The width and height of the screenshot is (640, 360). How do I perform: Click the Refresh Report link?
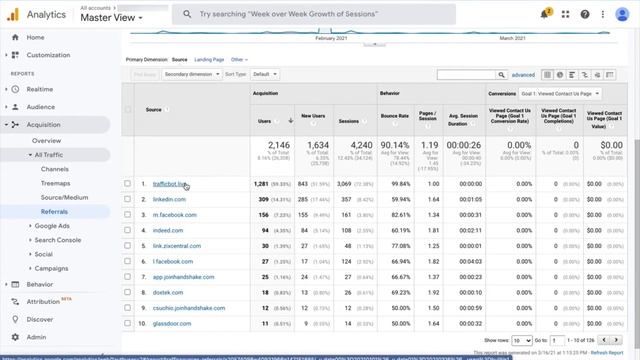point(607,353)
